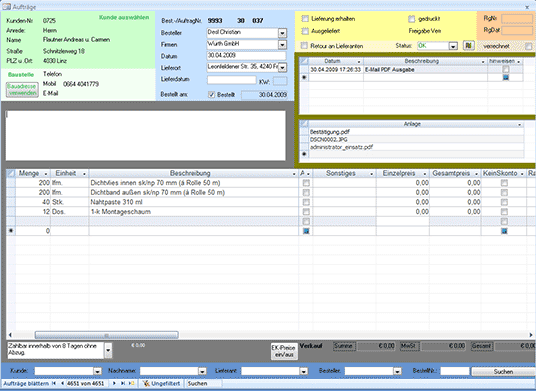Screen dimensions: 536x391
Task: Click the Einzelpreis column header
Action: pyautogui.click(x=403, y=173)
